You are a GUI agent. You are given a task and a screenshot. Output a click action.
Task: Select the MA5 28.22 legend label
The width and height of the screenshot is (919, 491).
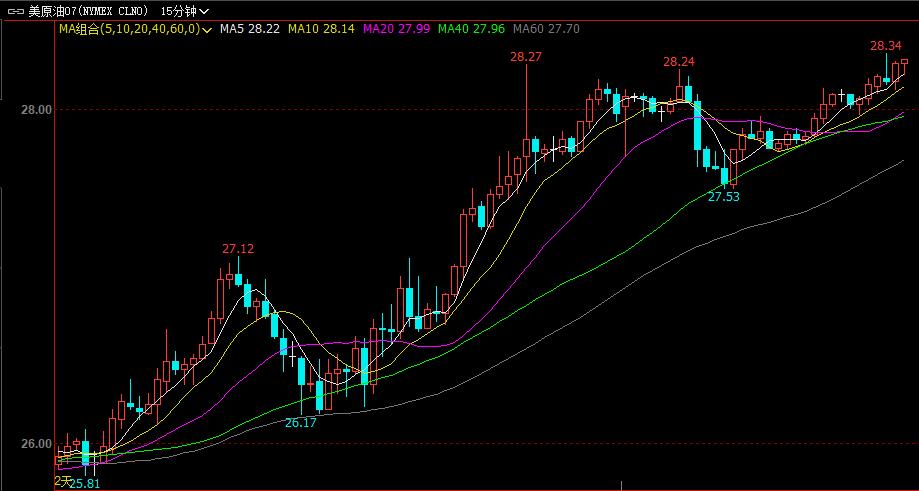pyautogui.click(x=250, y=29)
